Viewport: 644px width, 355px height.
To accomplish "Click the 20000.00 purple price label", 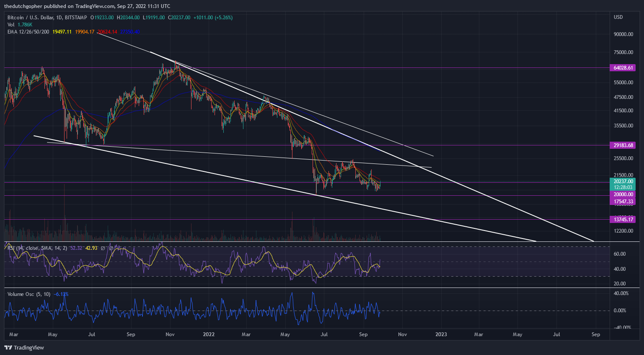I will coord(623,194).
